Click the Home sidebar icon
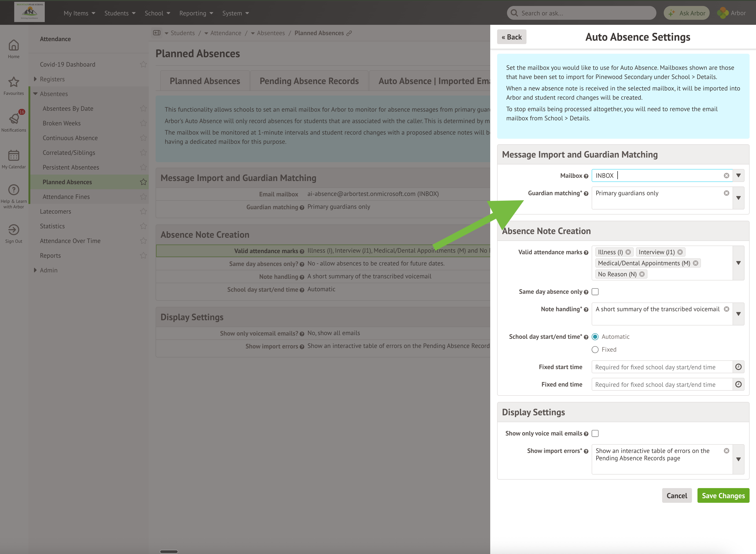 pyautogui.click(x=14, y=45)
